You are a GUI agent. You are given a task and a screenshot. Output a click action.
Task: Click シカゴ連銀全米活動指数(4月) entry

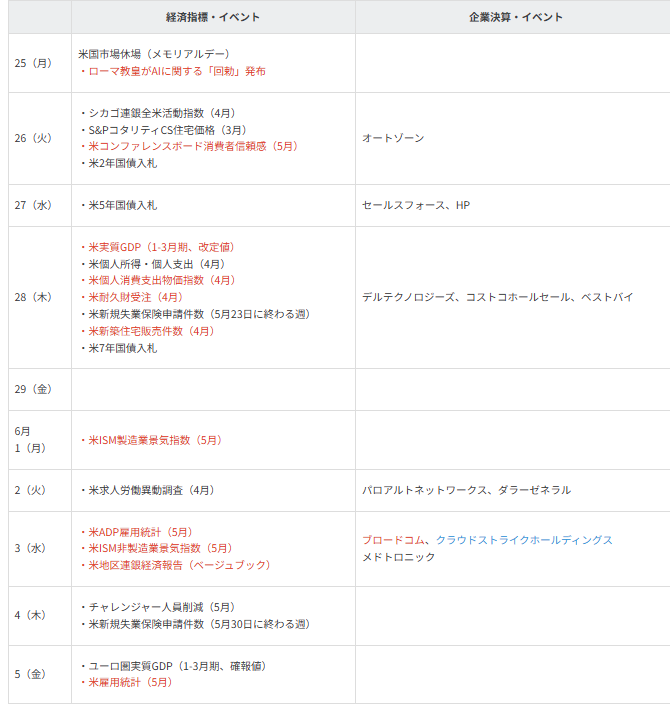(157, 113)
